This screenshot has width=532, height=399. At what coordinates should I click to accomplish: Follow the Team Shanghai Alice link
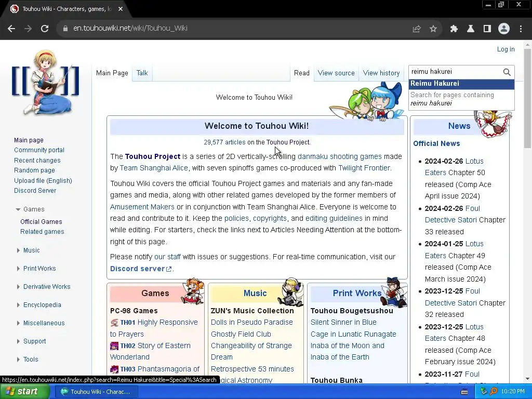tap(154, 168)
